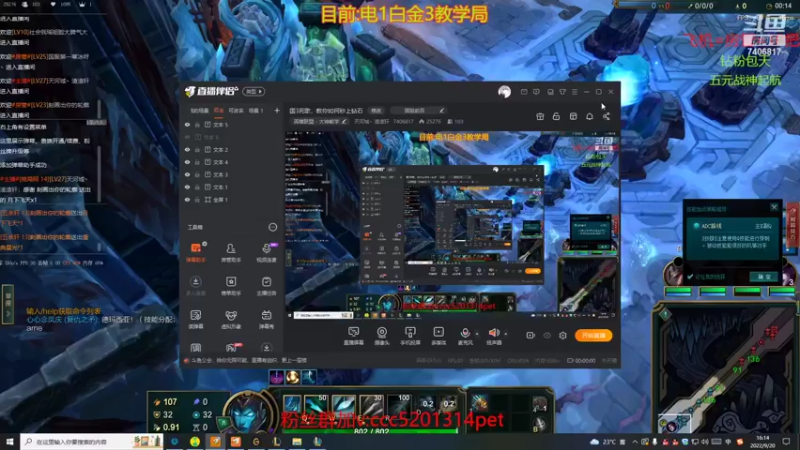This screenshot has height=450, width=800.
Task: Open 虚拟形象 bear-face tool
Action: point(231,319)
